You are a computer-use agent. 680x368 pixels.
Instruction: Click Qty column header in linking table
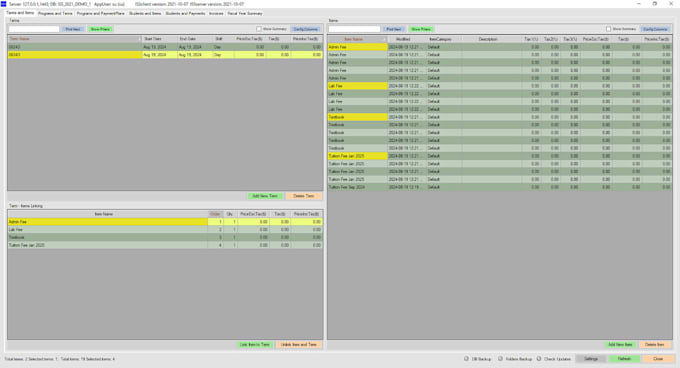pos(230,214)
